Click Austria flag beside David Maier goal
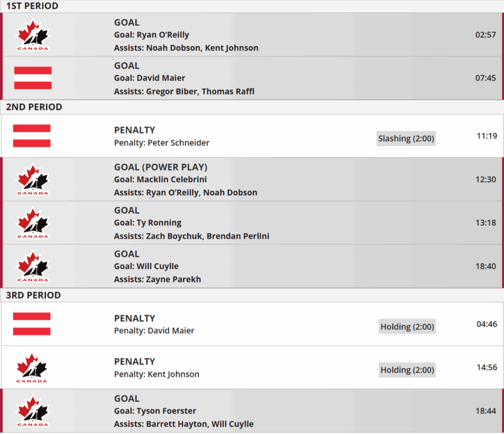This screenshot has height=434, width=504. click(33, 78)
